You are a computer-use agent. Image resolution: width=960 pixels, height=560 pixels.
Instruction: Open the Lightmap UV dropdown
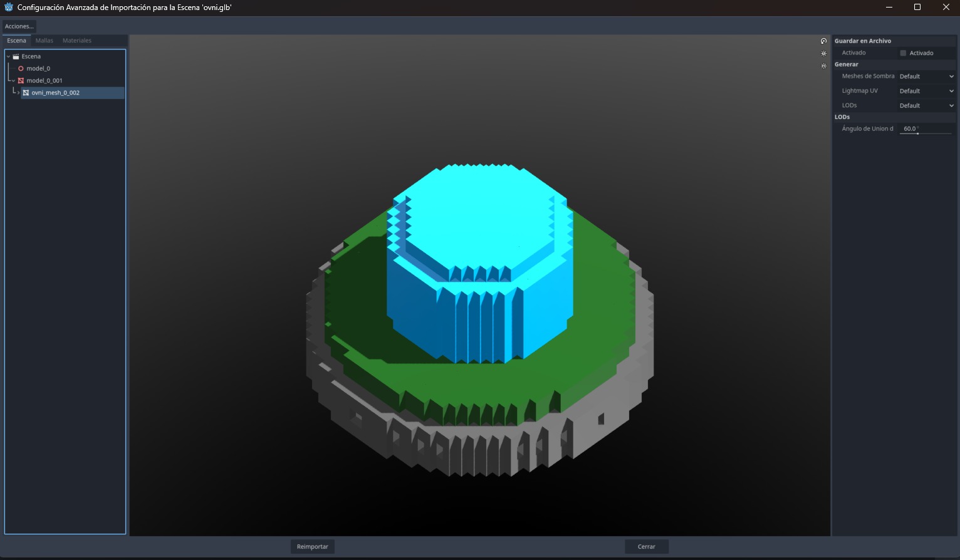point(926,91)
